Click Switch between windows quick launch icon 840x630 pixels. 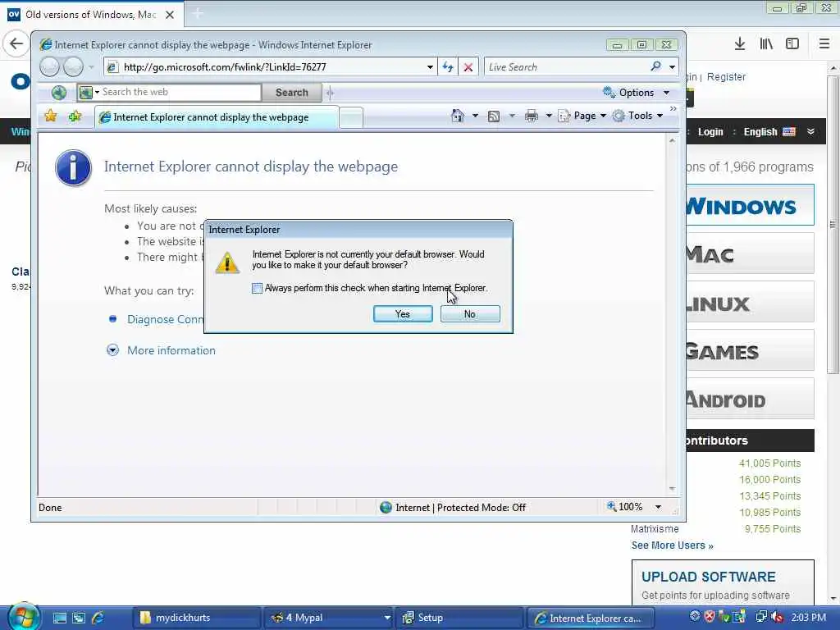coord(79,618)
